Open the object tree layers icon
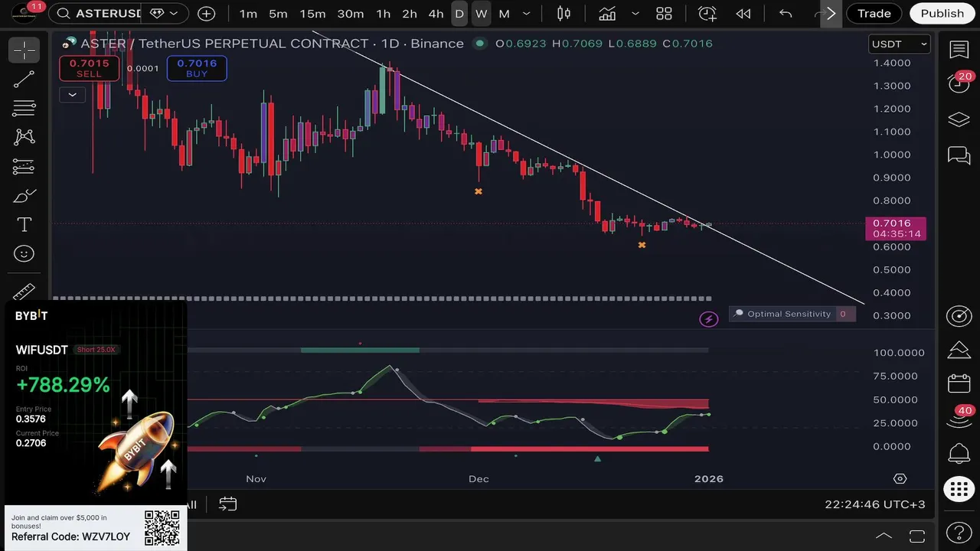The height and width of the screenshot is (551, 980). [959, 119]
